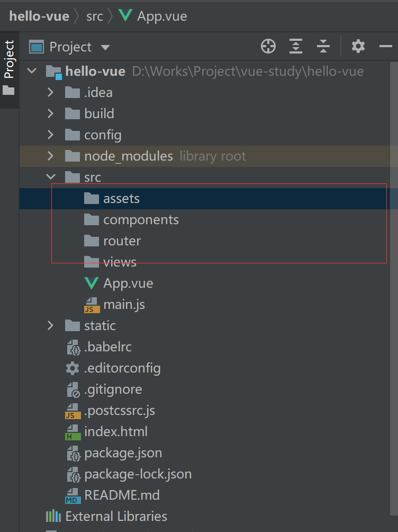398x532 pixels.
Task: Expand the node_modules folder
Action: [51, 156]
